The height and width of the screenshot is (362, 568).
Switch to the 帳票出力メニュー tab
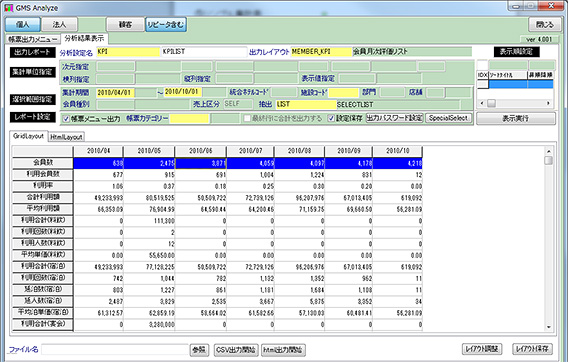pos(33,39)
